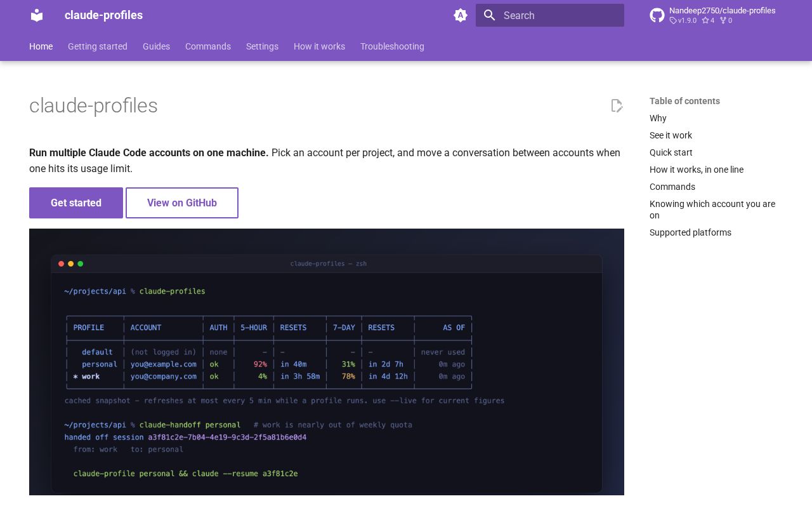
Task: Click the forks count icon
Action: pos(723,20)
